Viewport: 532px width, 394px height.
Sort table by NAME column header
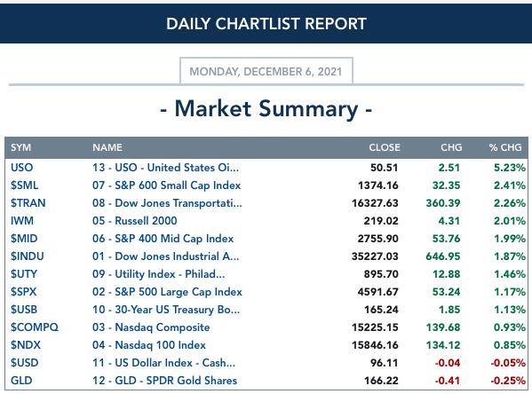pos(107,147)
